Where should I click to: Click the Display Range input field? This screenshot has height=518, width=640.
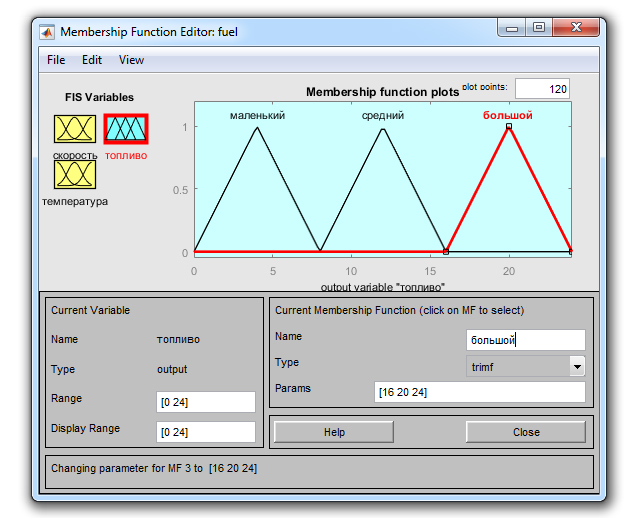click(206, 432)
